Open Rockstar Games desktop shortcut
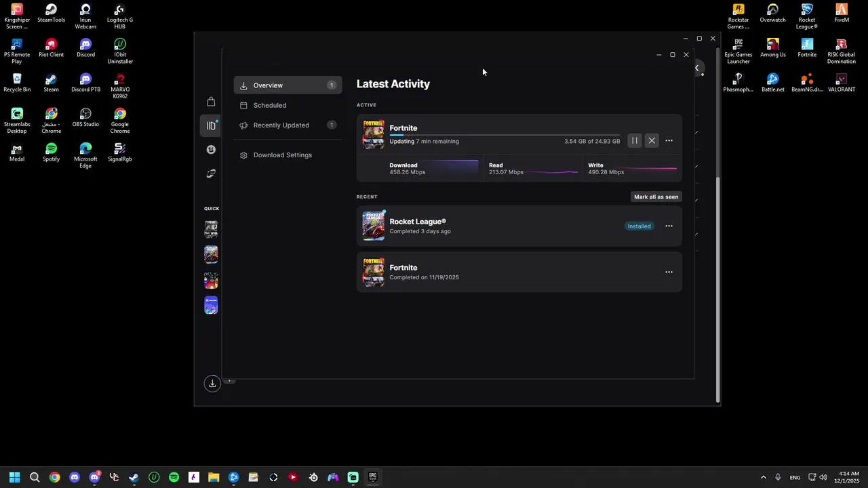 tap(738, 16)
